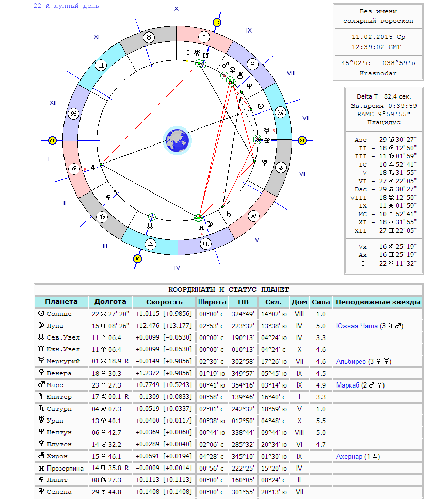Click the 22-й лунный день text
This screenshot has width=448, height=499.
[x=66, y=6]
